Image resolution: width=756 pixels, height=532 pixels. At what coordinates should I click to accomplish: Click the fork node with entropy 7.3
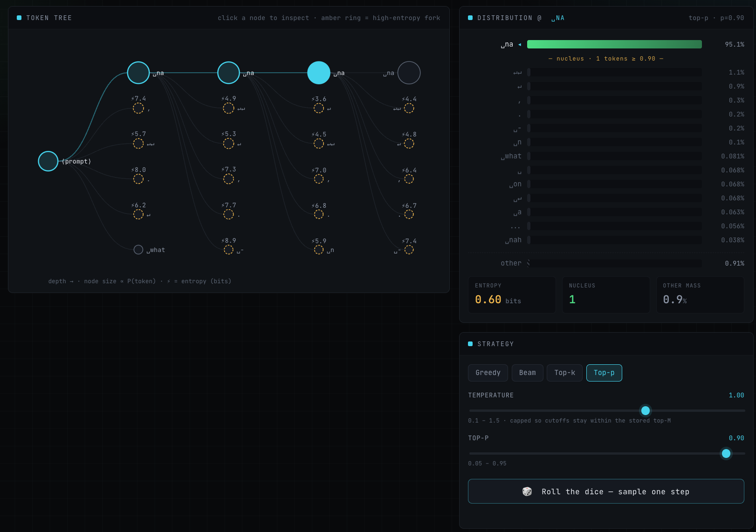[x=228, y=179]
